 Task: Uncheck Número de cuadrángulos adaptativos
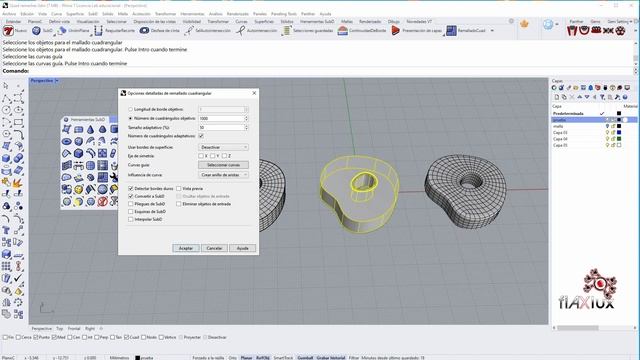click(201, 136)
